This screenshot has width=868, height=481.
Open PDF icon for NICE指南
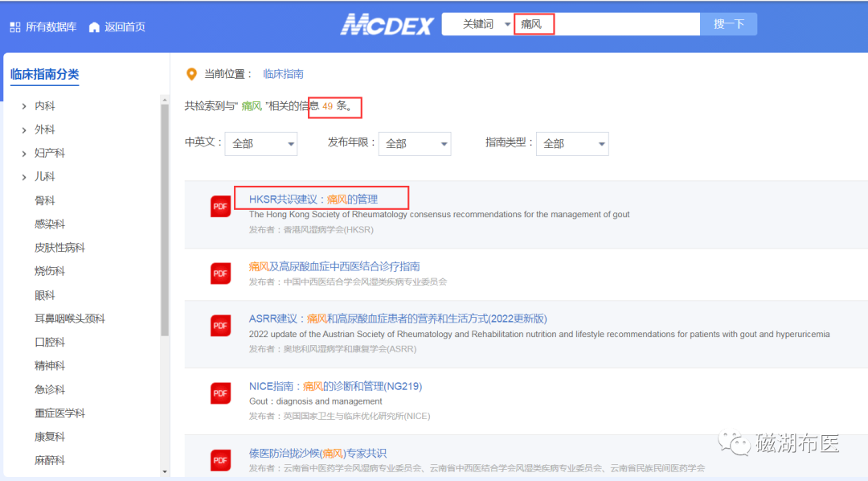(x=220, y=393)
